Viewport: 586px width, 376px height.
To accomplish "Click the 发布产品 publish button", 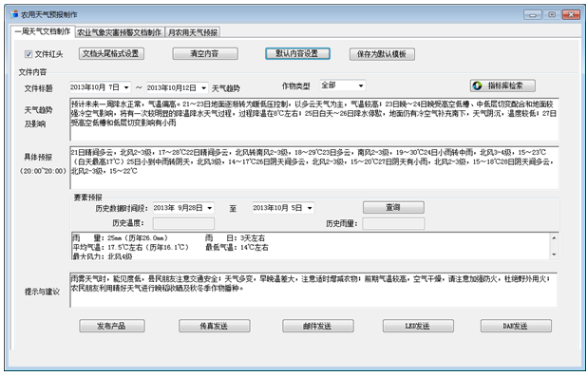I will (x=112, y=326).
